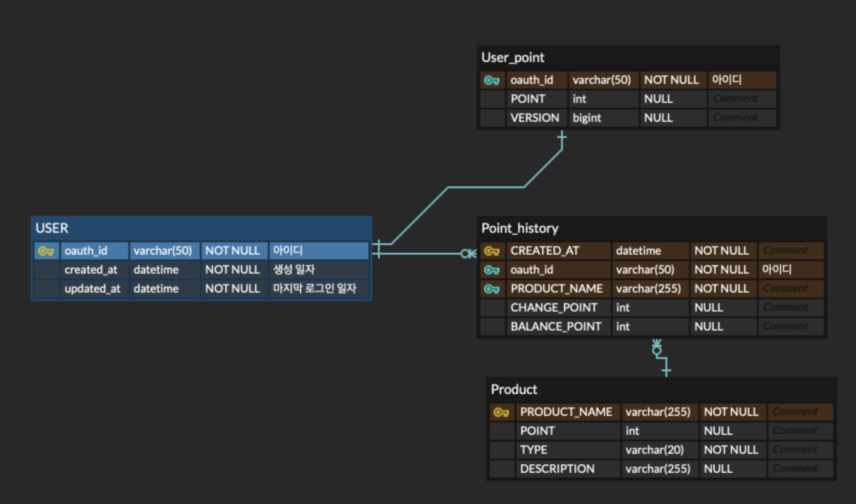Click the yellow key icon in Product table
The height and width of the screenshot is (504, 856).
click(x=501, y=412)
